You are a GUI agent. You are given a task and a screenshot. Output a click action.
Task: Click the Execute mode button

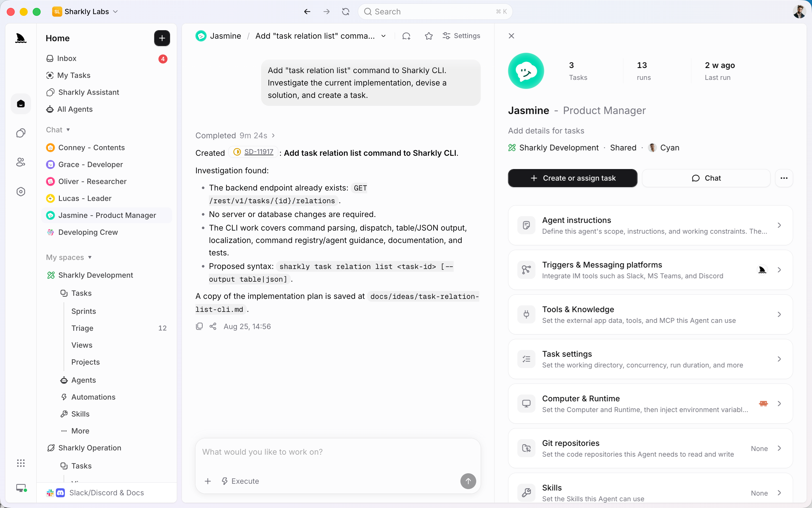click(240, 481)
